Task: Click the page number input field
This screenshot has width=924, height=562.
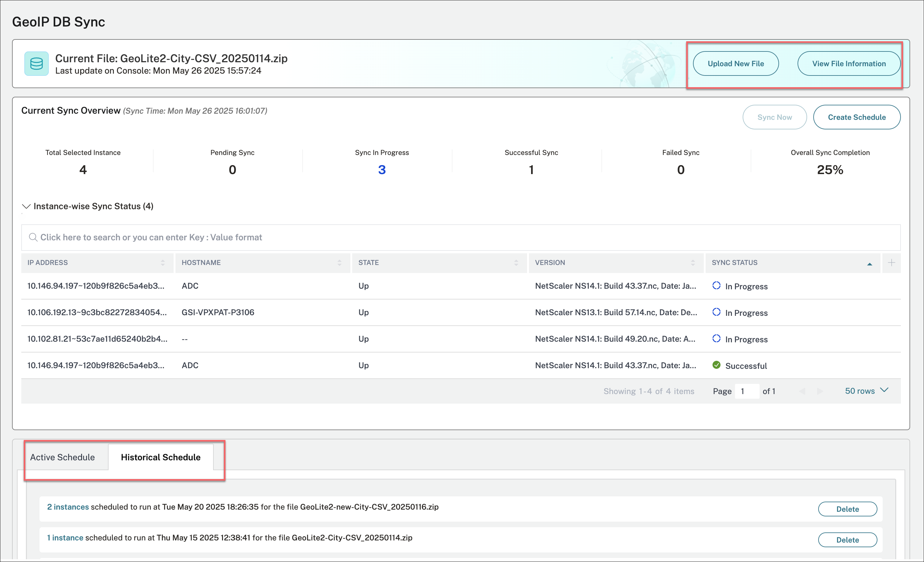Action: click(x=746, y=391)
